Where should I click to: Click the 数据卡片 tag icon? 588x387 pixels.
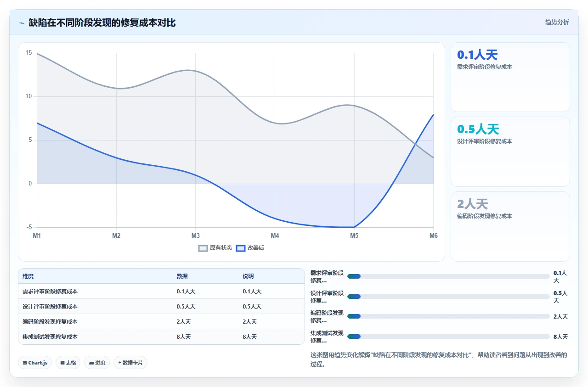click(x=119, y=363)
